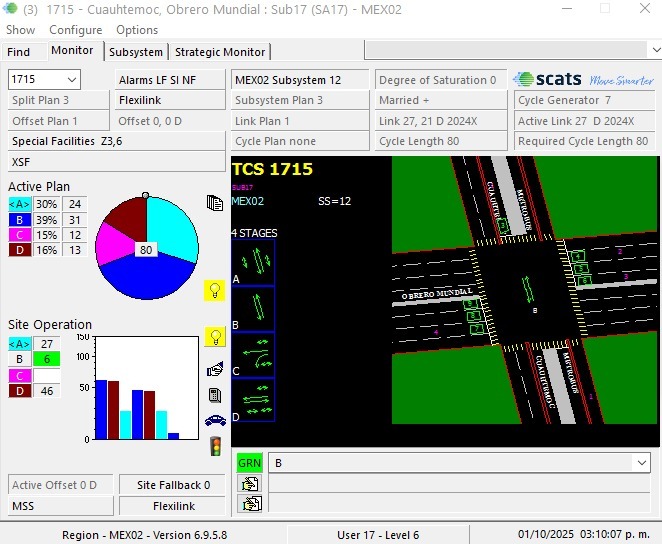The image size is (662, 544).
Task: Expand the top-right empty combo box arrow
Action: (x=656, y=50)
